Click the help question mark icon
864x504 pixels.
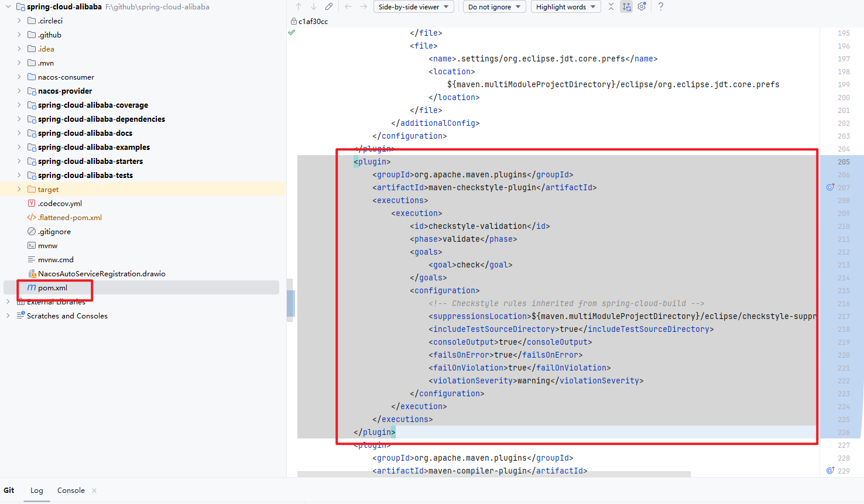pyautogui.click(x=661, y=6)
